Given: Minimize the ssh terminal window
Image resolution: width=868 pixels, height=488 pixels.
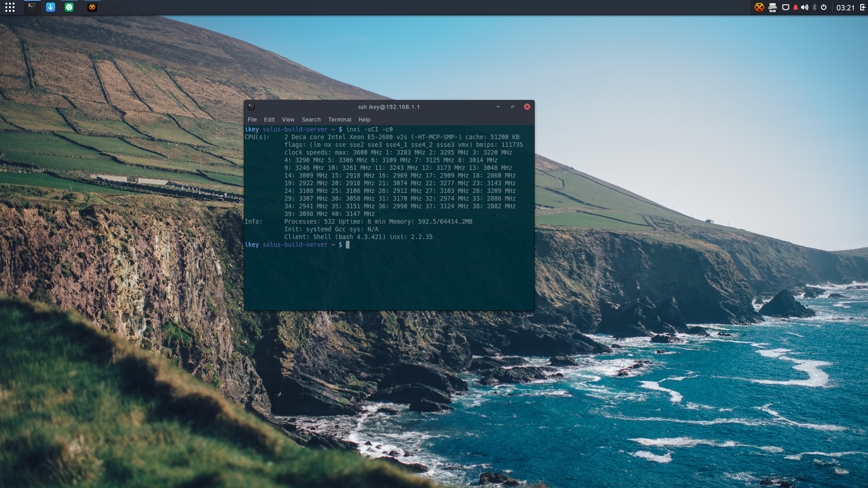Looking at the screenshot, I should [x=498, y=107].
